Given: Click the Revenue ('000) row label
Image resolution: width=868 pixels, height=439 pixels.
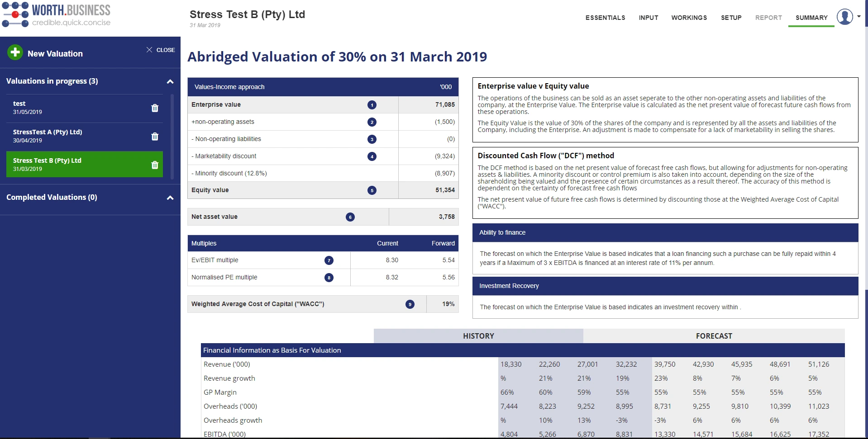Looking at the screenshot, I should coord(227,364).
